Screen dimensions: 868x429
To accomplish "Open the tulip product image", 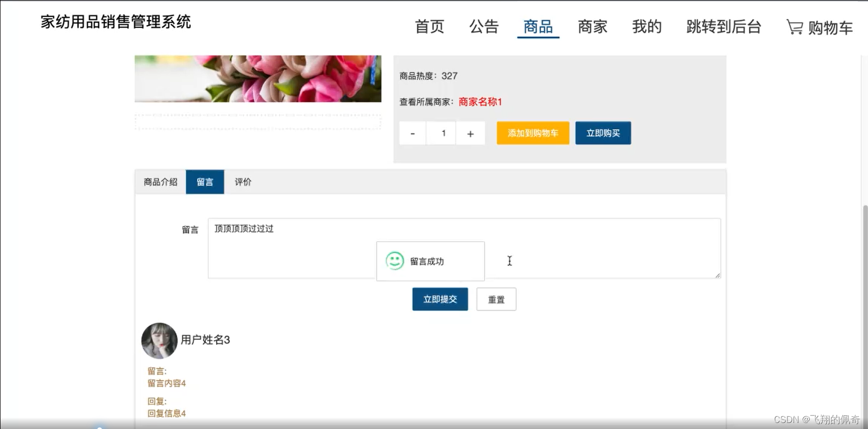I will point(258,79).
